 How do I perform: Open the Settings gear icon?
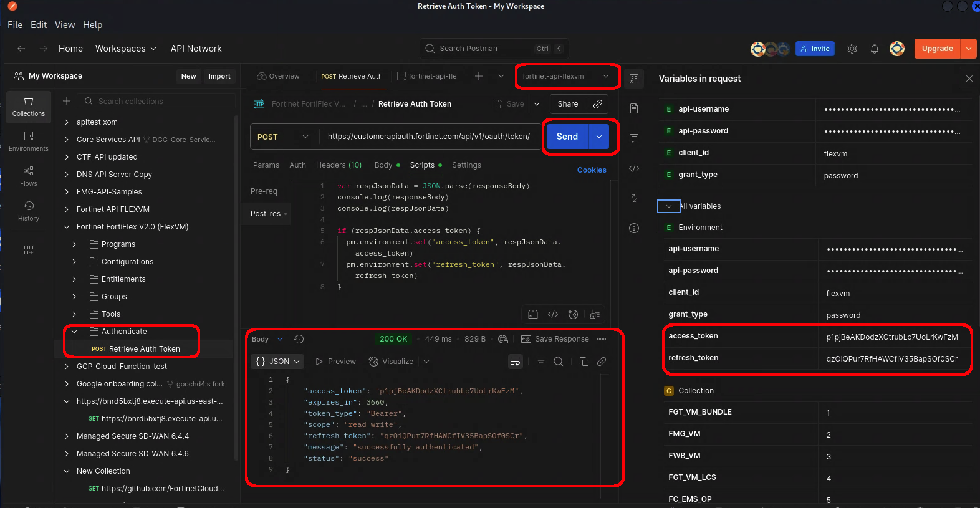point(852,49)
